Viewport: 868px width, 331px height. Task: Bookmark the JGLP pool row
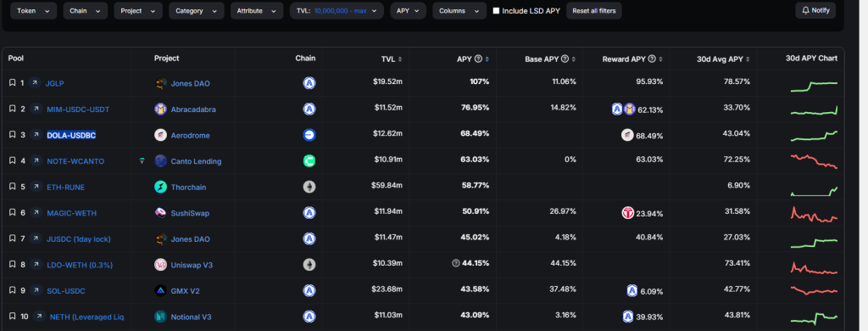point(12,83)
